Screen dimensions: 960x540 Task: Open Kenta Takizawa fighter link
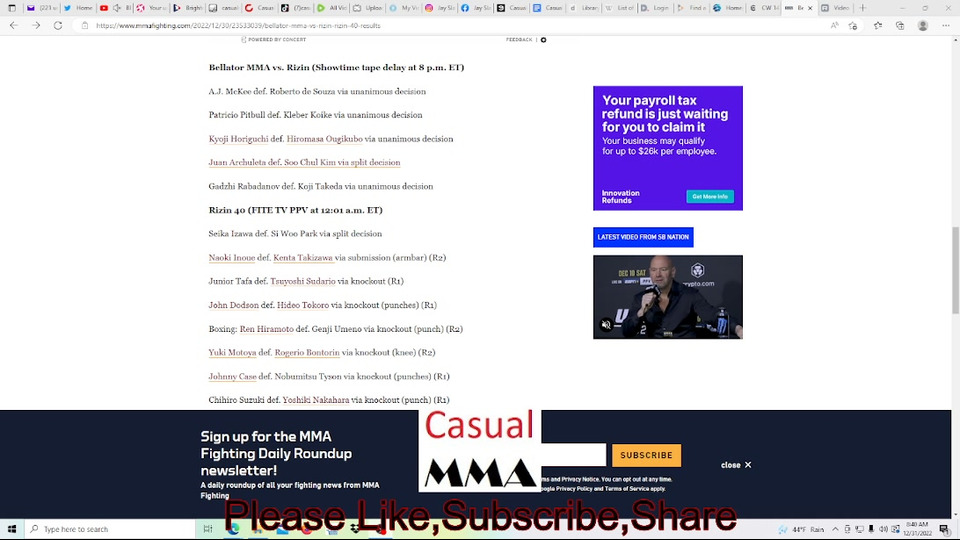click(x=302, y=258)
